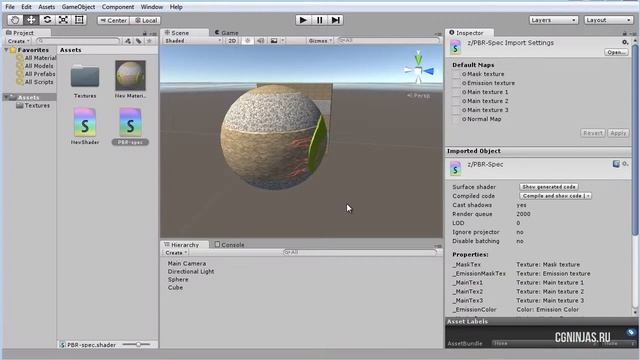Select the Rotate tool

pos(47,20)
